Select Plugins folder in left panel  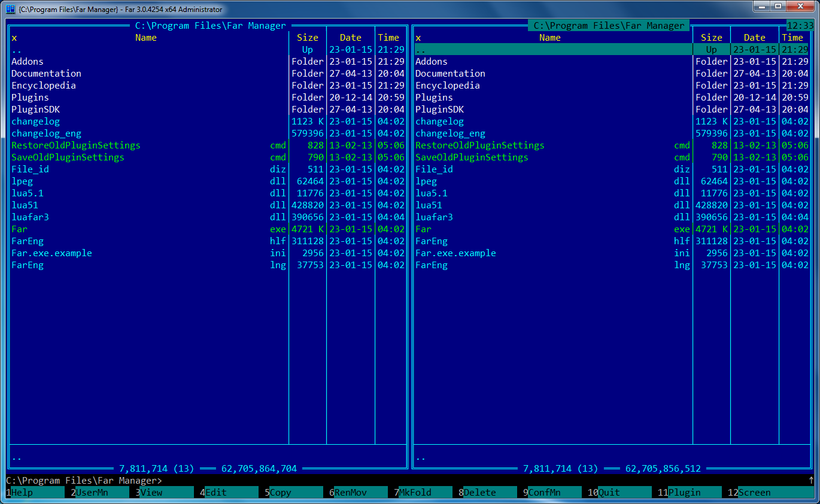click(208, 98)
